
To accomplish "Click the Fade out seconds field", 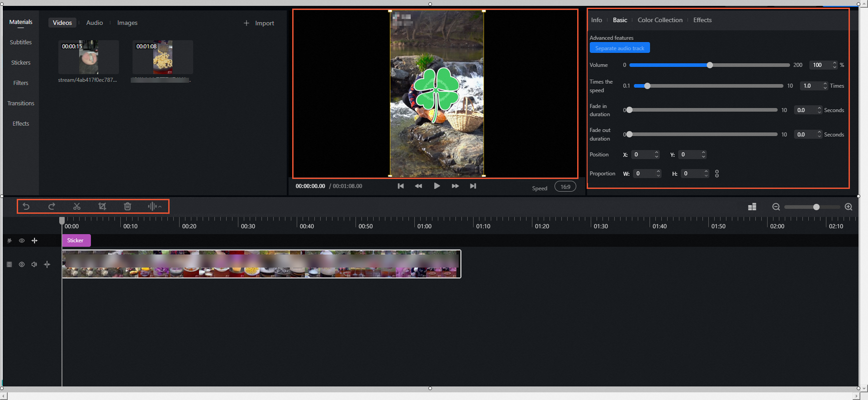I will coord(808,135).
